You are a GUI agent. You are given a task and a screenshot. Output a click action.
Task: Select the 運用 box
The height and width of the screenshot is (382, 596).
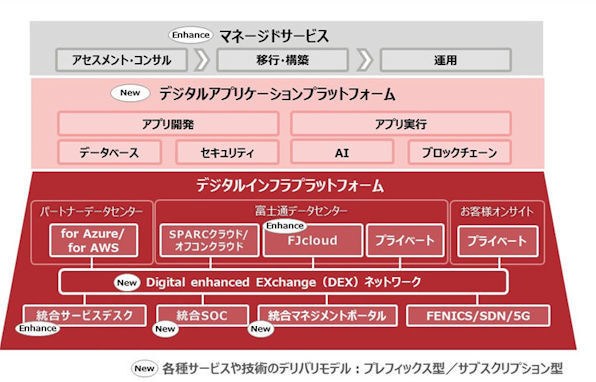pos(446,60)
